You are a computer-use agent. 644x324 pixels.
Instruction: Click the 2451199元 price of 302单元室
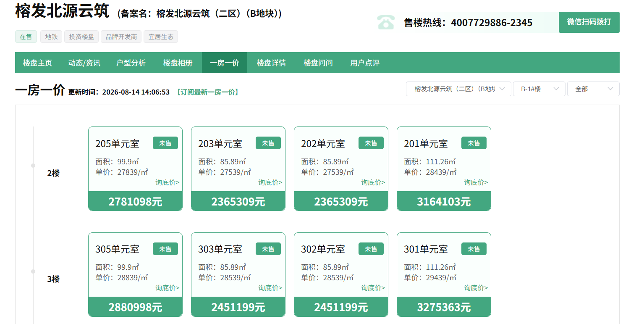tap(341, 307)
